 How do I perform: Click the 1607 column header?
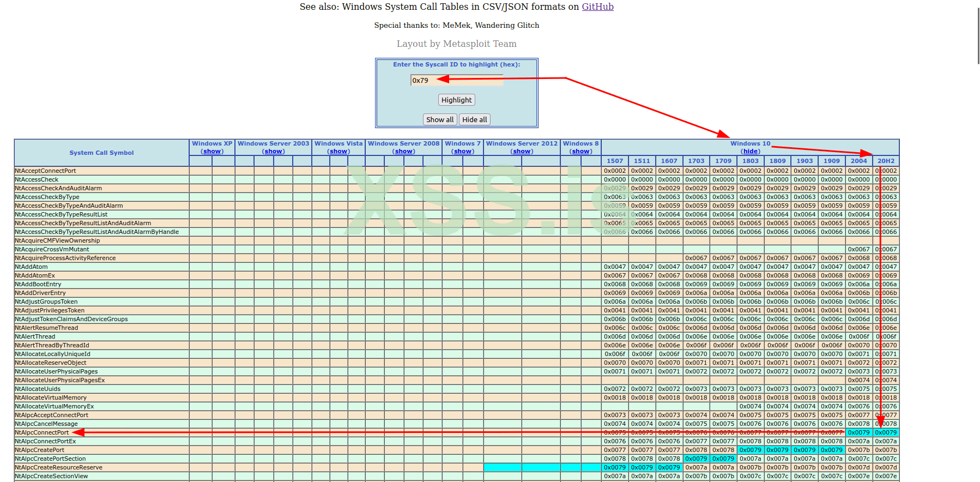point(669,161)
